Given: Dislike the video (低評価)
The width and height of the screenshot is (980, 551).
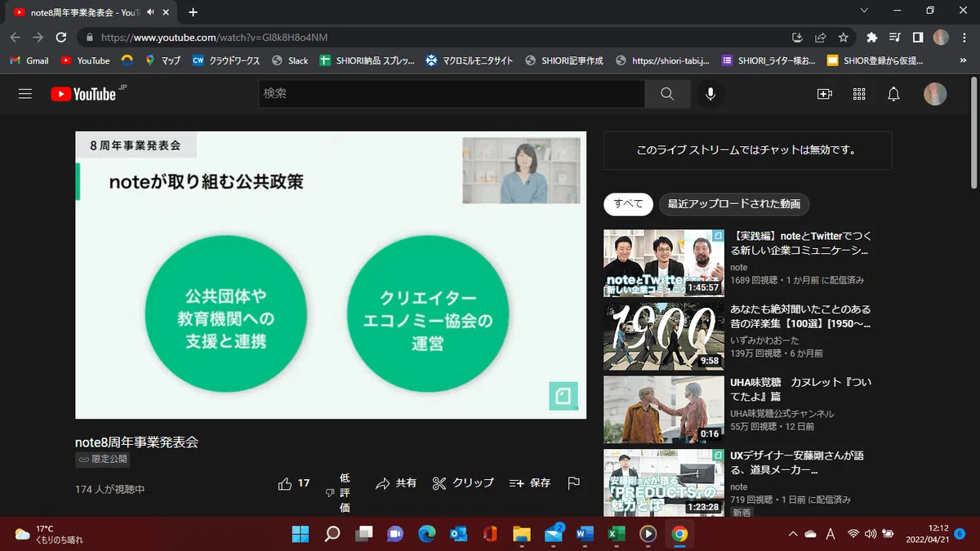Looking at the screenshot, I should coord(338,493).
